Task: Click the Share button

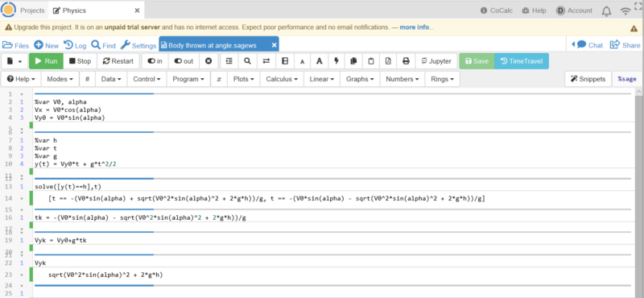Action: (x=625, y=45)
